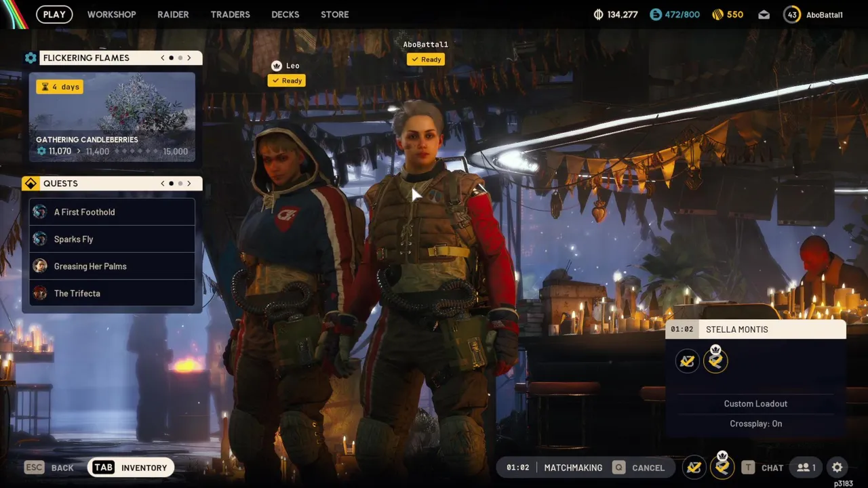Image resolution: width=868 pixels, height=488 pixels.
Task: Go to the next Quests page
Action: click(189, 184)
